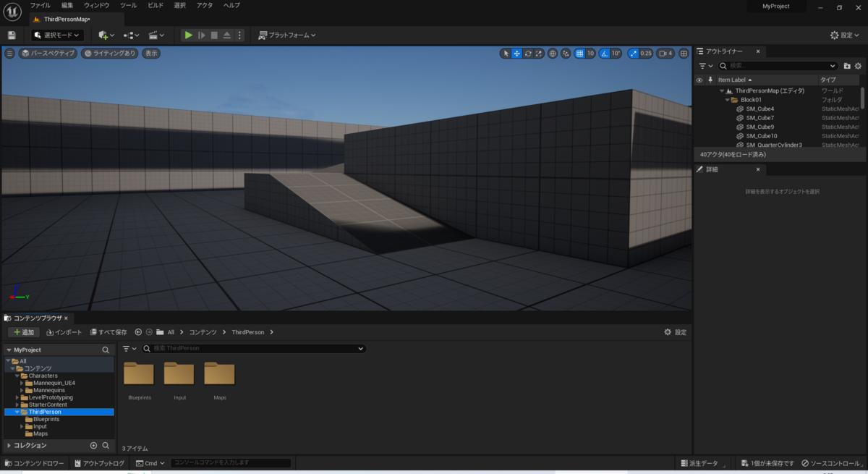Click コンテンツ in the breadcrumb path
The width and height of the screenshot is (868, 474).
coord(203,332)
